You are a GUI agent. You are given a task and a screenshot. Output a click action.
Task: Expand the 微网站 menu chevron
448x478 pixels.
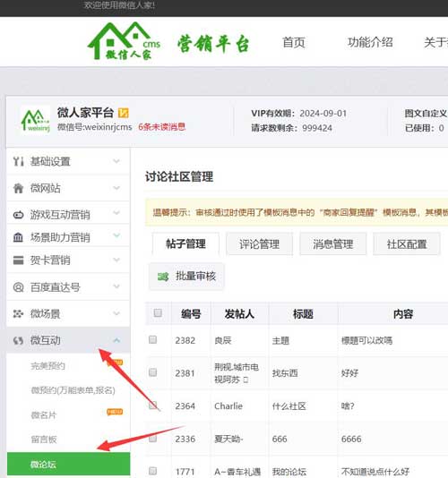click(116, 188)
